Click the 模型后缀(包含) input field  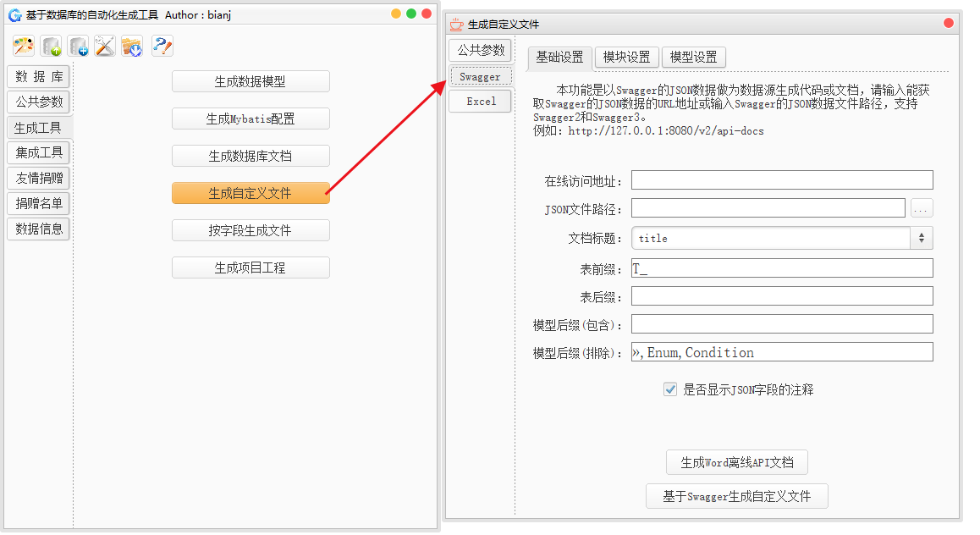782,323
